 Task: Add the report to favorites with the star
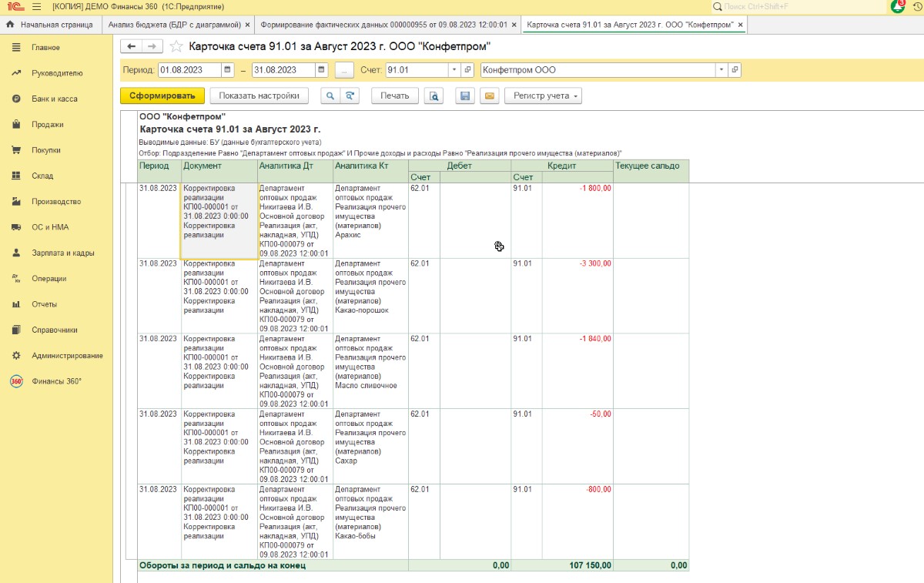pos(176,46)
